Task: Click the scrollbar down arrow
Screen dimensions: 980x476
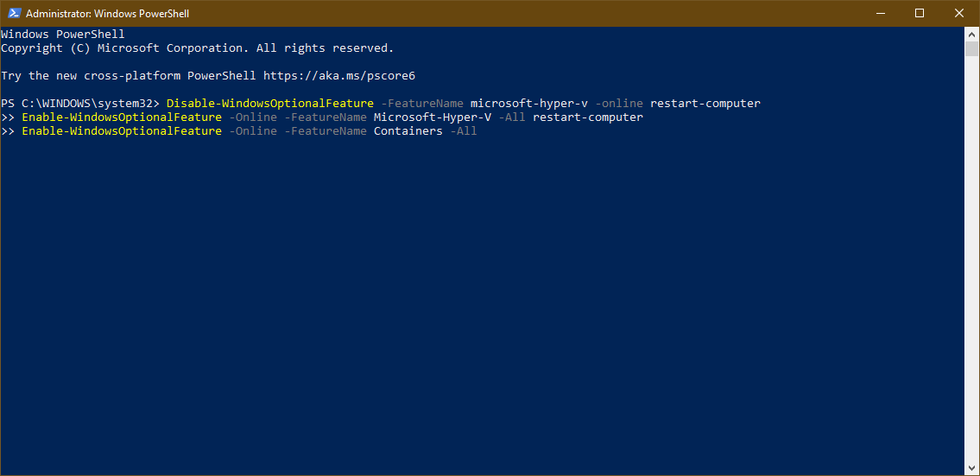Action: 972,468
